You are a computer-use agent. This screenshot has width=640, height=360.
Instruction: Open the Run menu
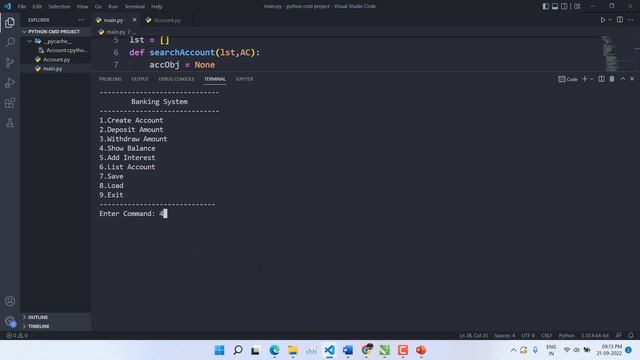pos(113,6)
